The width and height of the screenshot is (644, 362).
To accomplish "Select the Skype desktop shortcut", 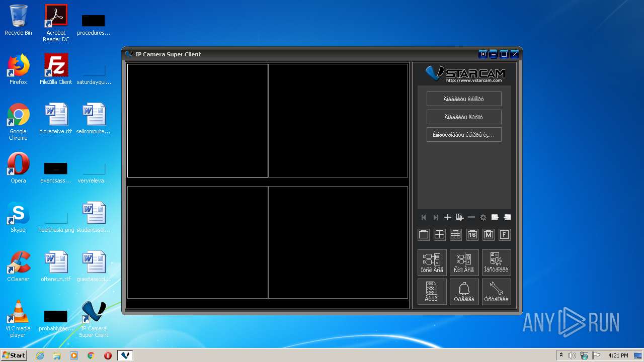I will click(18, 217).
